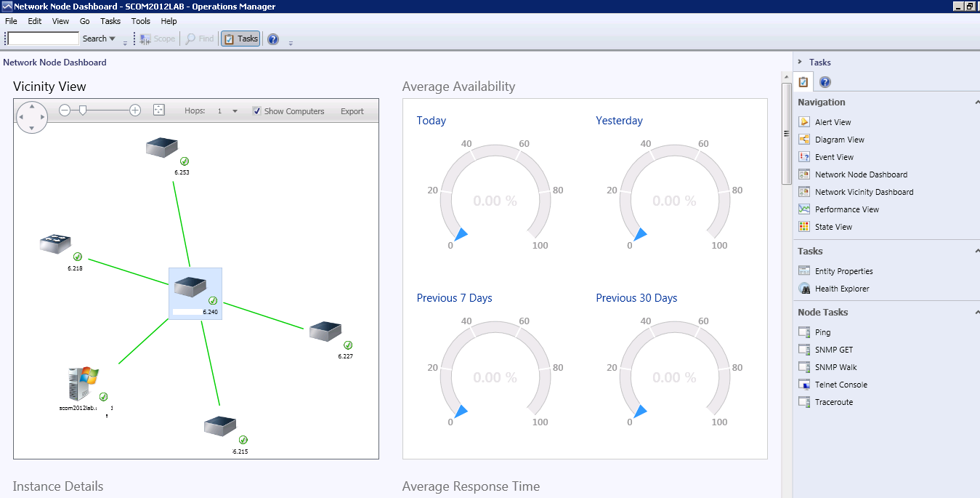Click the fit-to-window icon in Vicinity View
The height and width of the screenshot is (498, 980).
tap(159, 110)
